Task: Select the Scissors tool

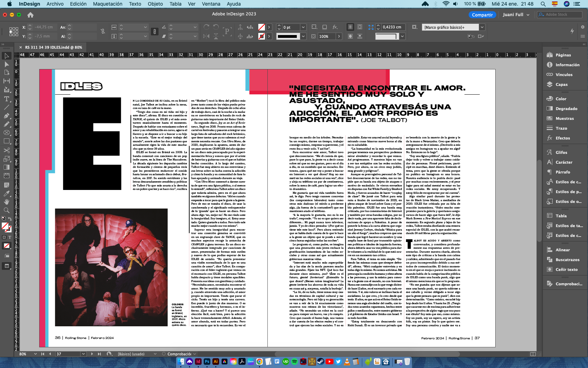Action: tap(7, 150)
